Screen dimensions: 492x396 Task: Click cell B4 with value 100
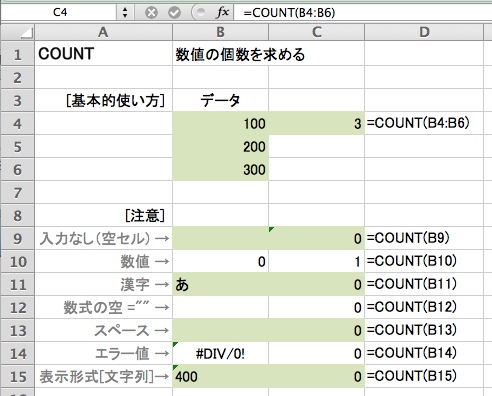pos(220,123)
